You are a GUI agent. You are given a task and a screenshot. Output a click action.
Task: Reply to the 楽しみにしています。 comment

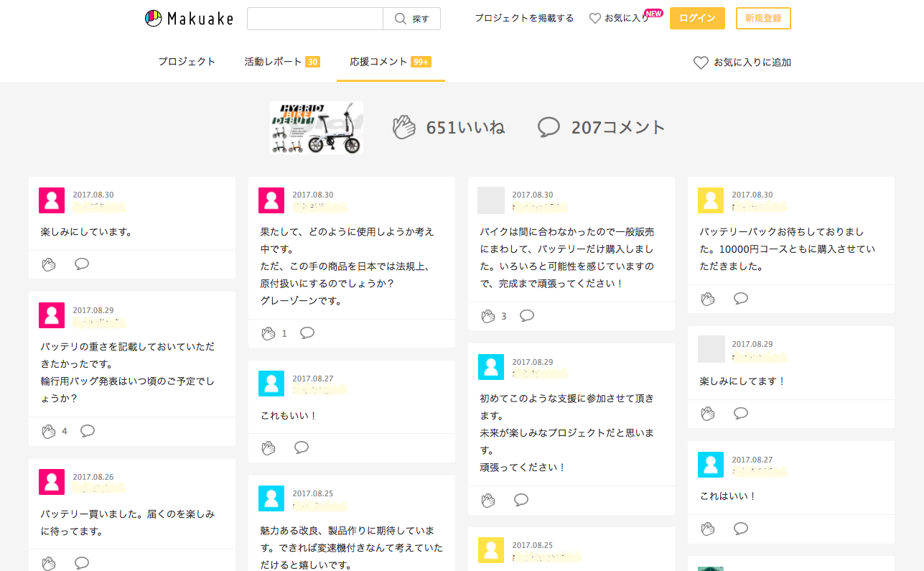point(82,264)
